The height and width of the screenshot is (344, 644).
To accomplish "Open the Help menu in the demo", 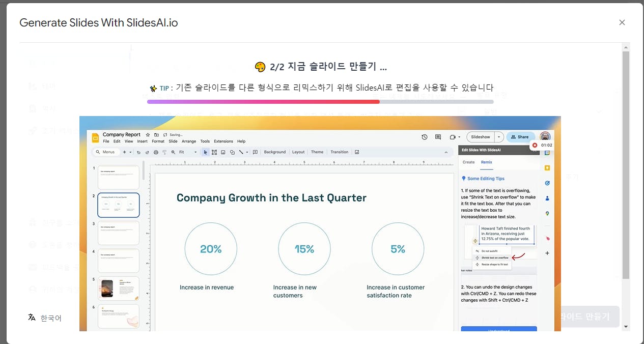I will click(241, 141).
